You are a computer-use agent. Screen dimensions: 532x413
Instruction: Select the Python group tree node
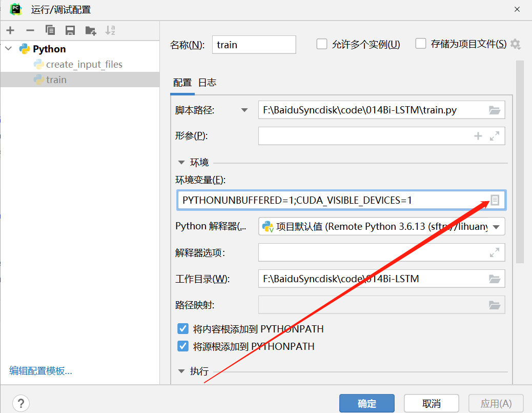[80, 49]
